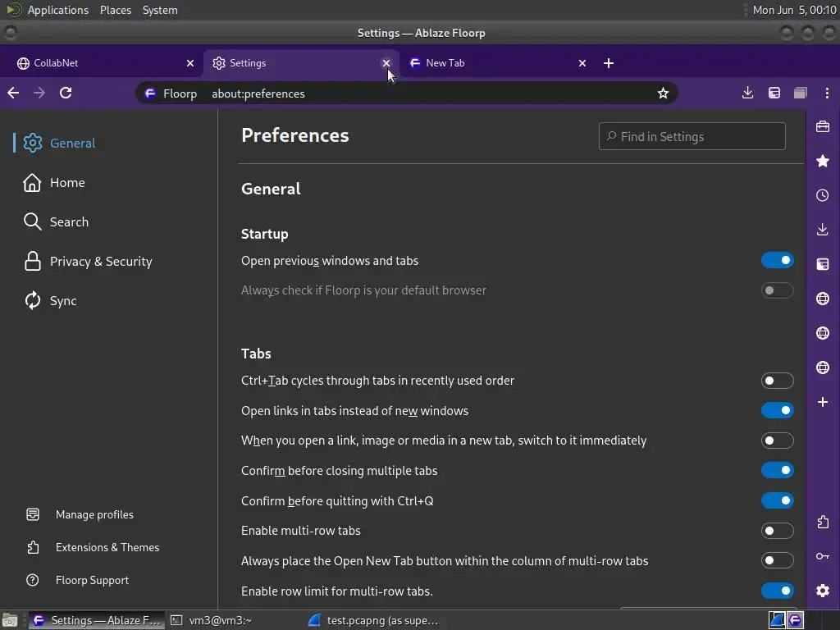The image size is (840, 630).
Task: Open the History clock panel in the sidebar
Action: [x=823, y=195]
